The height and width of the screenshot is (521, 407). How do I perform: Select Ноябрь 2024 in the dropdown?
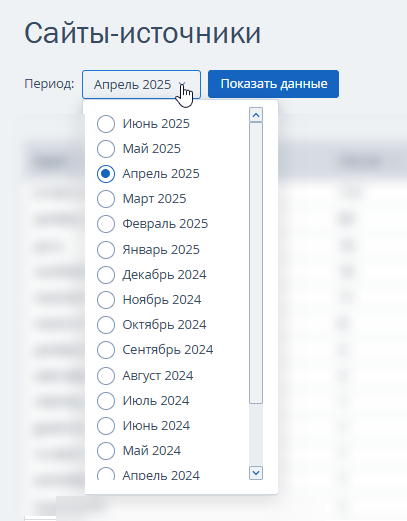[x=106, y=300]
